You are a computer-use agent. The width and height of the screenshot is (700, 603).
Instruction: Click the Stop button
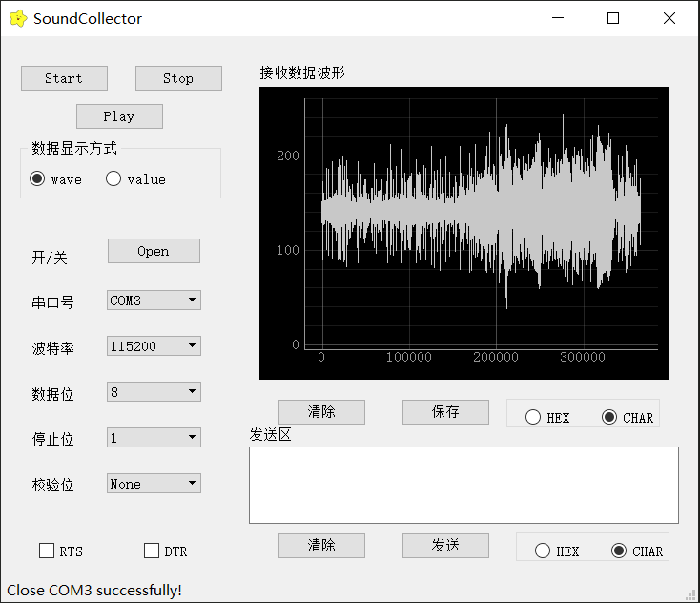tap(178, 78)
